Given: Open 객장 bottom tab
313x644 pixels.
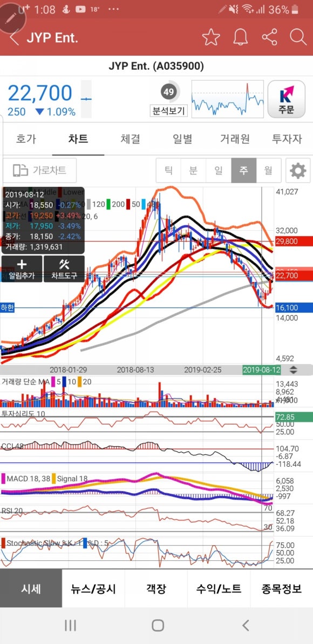Looking at the screenshot, I should pos(156,588).
